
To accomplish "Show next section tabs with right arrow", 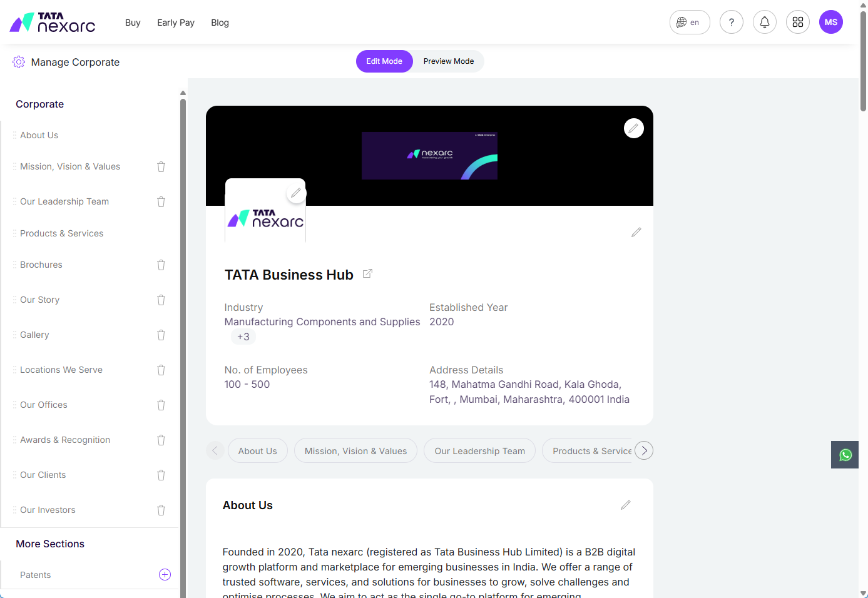I will pos(644,450).
